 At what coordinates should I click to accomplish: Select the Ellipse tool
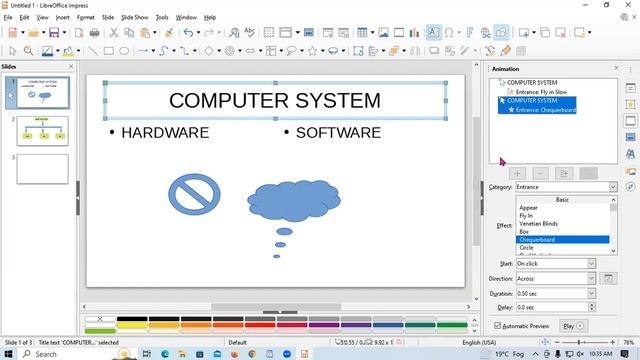pyautogui.click(x=124, y=51)
